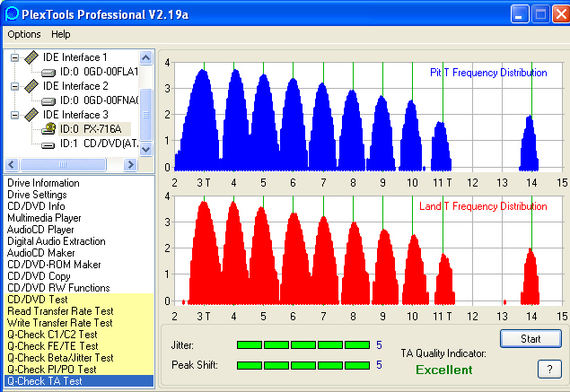The width and height of the screenshot is (570, 392).
Task: Click the IDE Interface 2 controller icon
Action: (31, 86)
